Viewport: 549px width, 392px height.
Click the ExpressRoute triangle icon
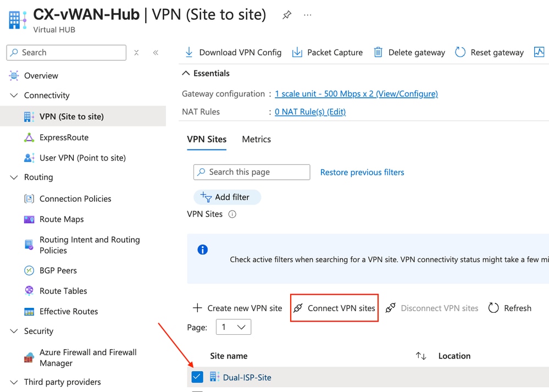coord(29,137)
